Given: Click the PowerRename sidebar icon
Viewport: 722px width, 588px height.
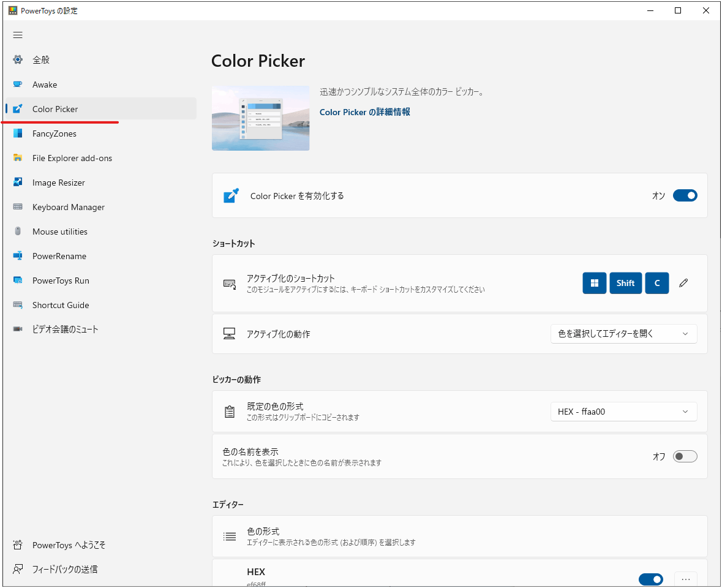Looking at the screenshot, I should pyautogui.click(x=18, y=255).
